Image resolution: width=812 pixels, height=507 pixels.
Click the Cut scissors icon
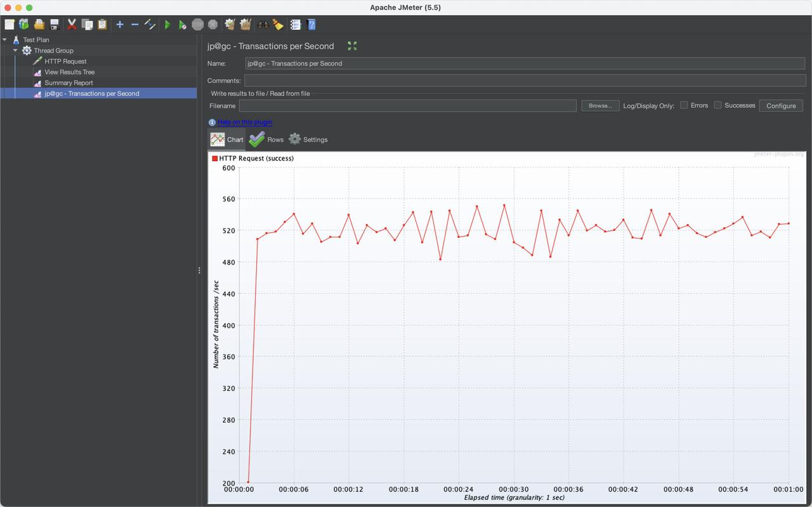[x=72, y=25]
